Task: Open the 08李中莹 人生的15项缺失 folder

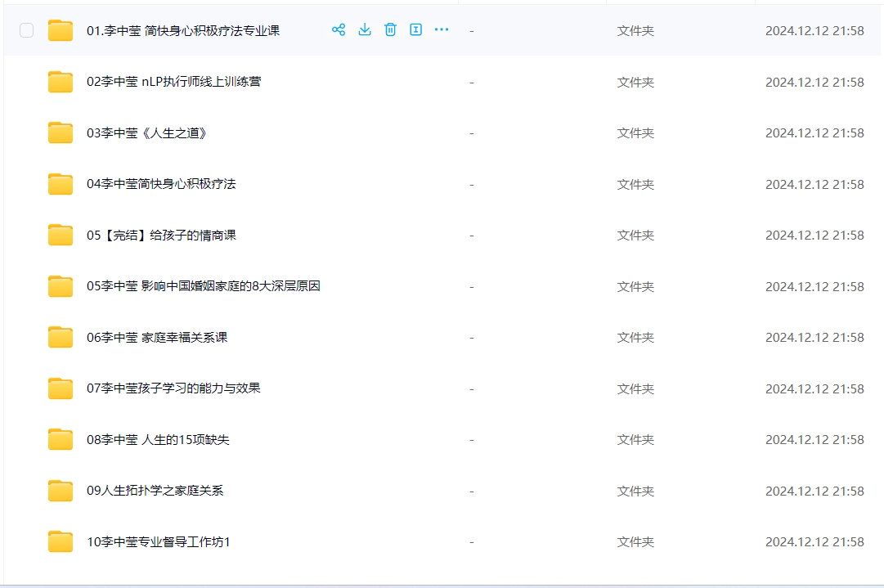Action: click(x=158, y=439)
